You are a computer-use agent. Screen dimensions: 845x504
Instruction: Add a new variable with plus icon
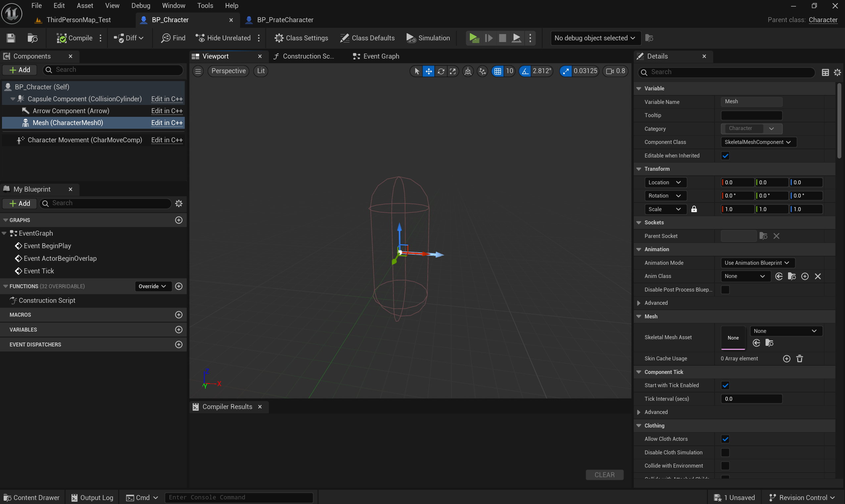179,329
